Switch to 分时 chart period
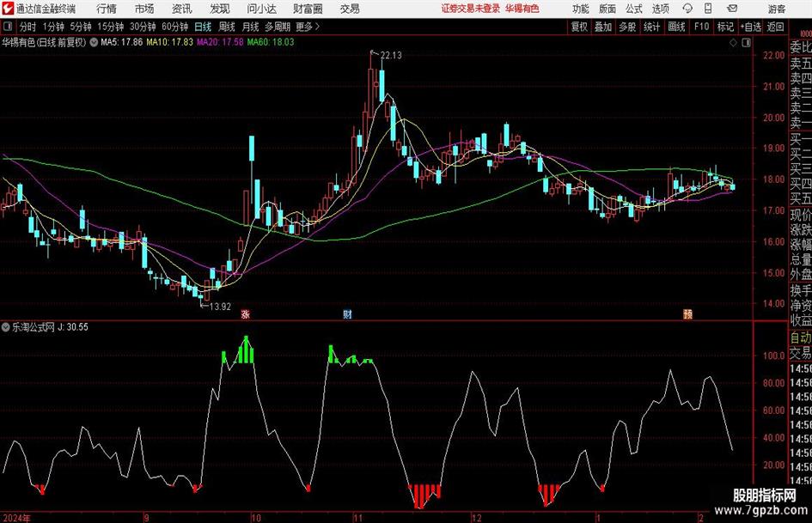 click(x=28, y=27)
